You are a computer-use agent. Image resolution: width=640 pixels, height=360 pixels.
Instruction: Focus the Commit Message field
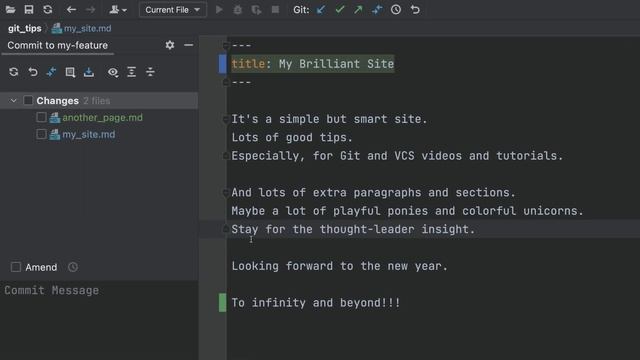[99, 320]
